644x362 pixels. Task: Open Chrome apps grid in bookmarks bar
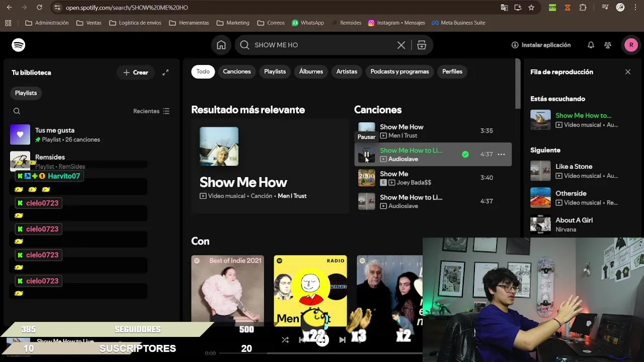(x=8, y=23)
